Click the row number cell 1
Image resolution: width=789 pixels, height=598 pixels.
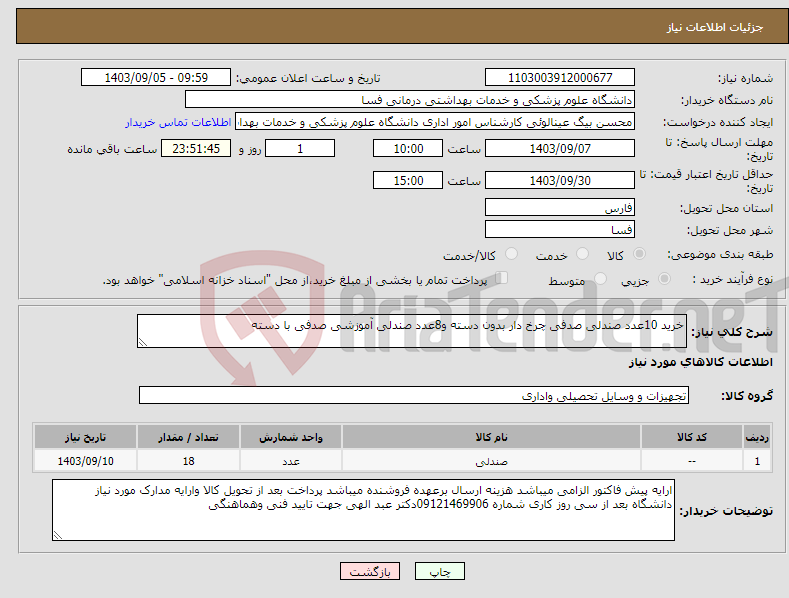coord(757,461)
